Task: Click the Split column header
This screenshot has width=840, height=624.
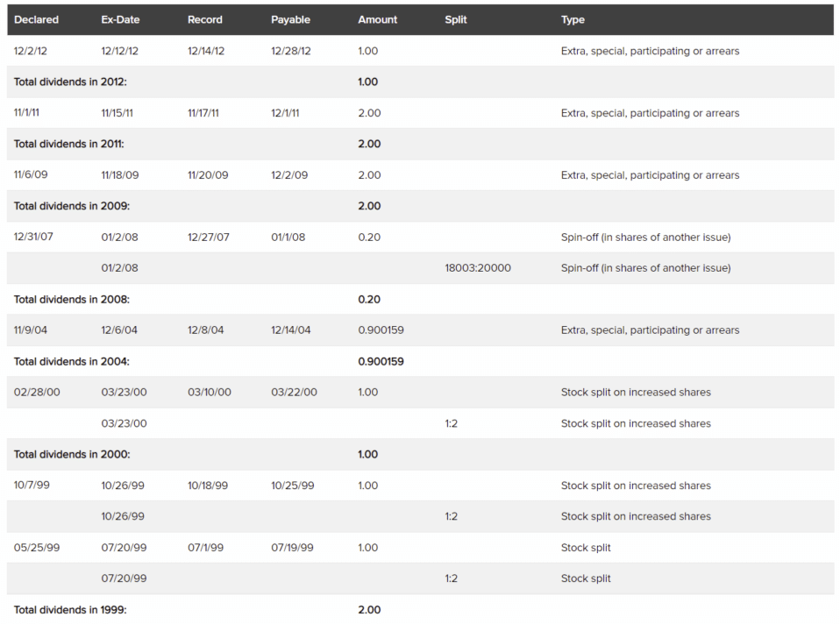Action: 455,19
